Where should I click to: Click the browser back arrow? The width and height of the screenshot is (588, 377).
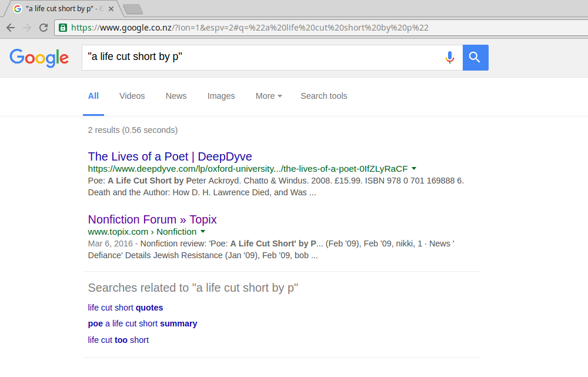(11, 28)
